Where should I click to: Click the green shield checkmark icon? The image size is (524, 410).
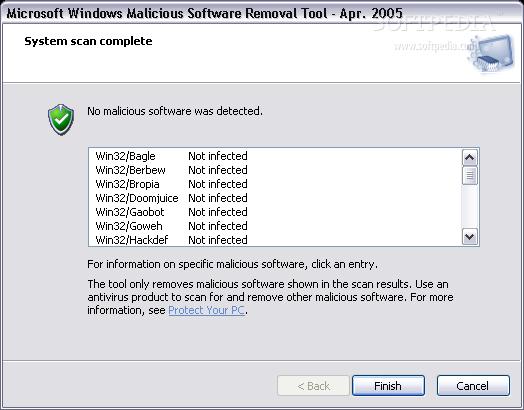(x=61, y=119)
